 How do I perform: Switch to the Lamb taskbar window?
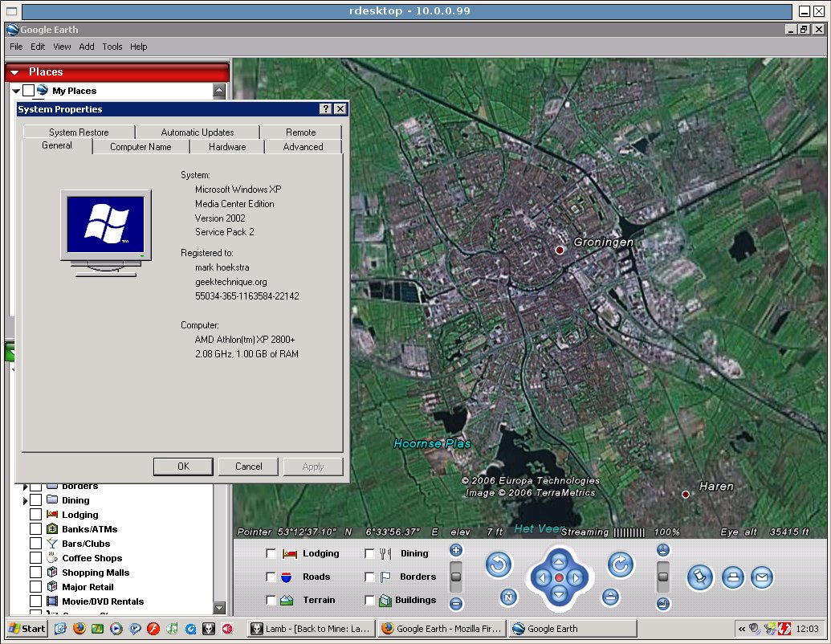click(312, 629)
